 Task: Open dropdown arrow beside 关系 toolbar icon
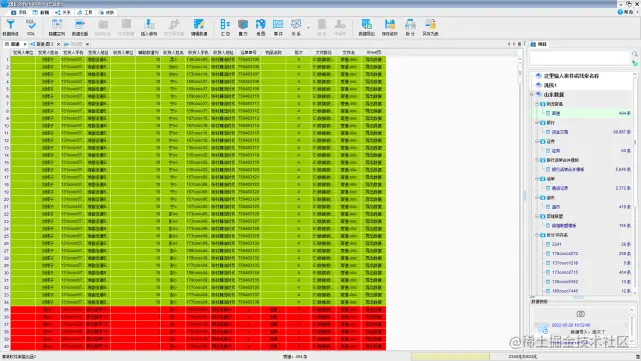tap(308, 28)
